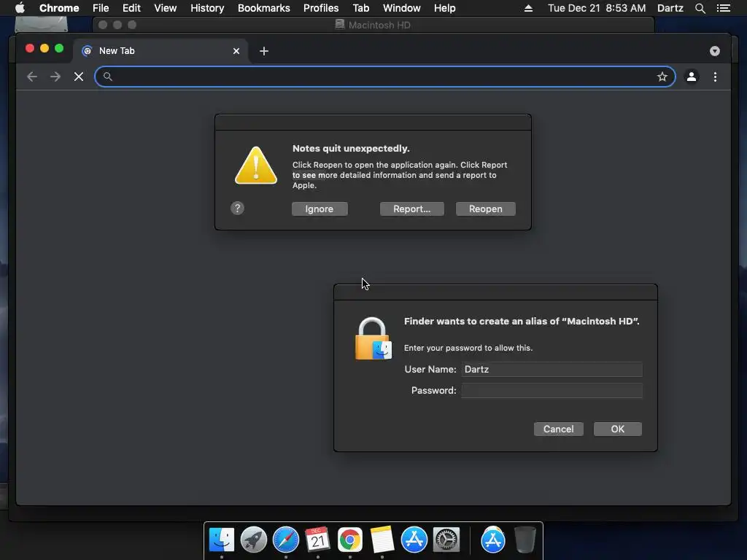This screenshot has height=560, width=747.
Task: Open the App Store icon next to the Trash
Action: [493, 540]
